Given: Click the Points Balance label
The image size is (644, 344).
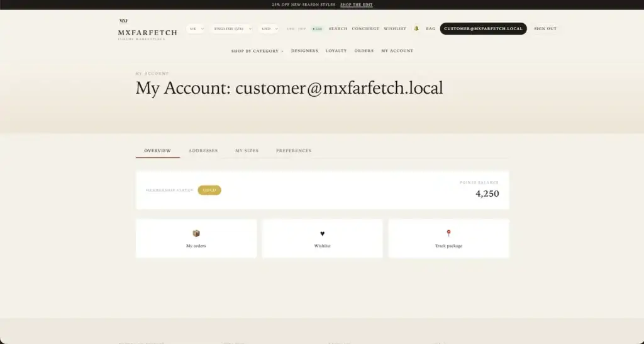Looking at the screenshot, I should click(479, 182).
